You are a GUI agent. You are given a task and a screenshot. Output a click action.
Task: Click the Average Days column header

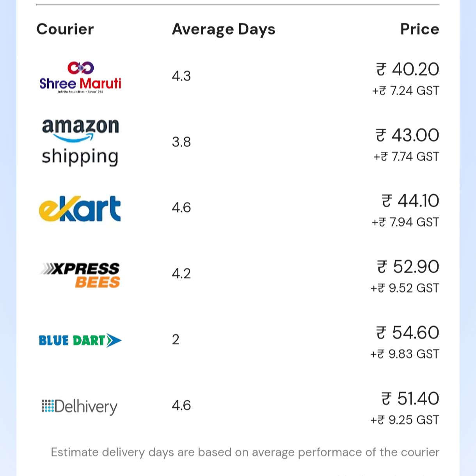coord(224,29)
